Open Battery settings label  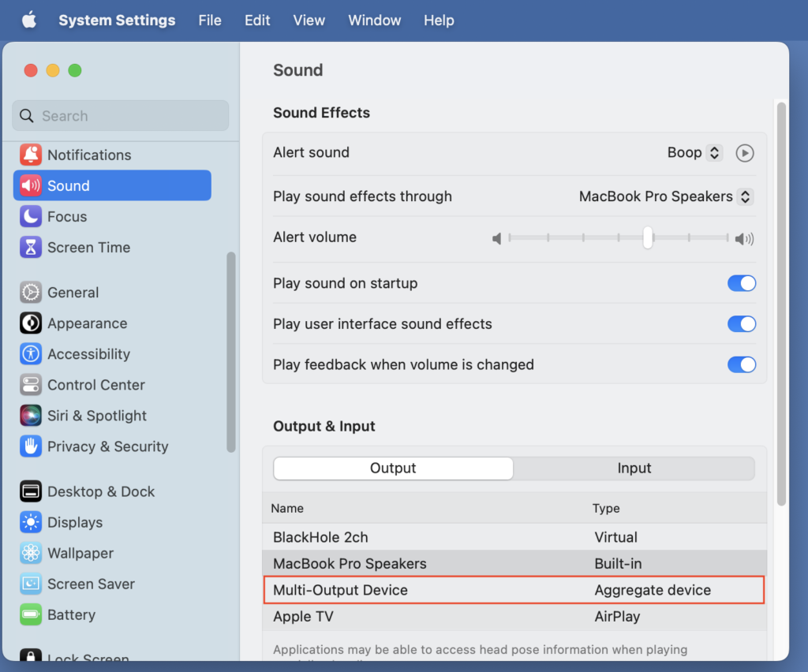[x=71, y=615]
